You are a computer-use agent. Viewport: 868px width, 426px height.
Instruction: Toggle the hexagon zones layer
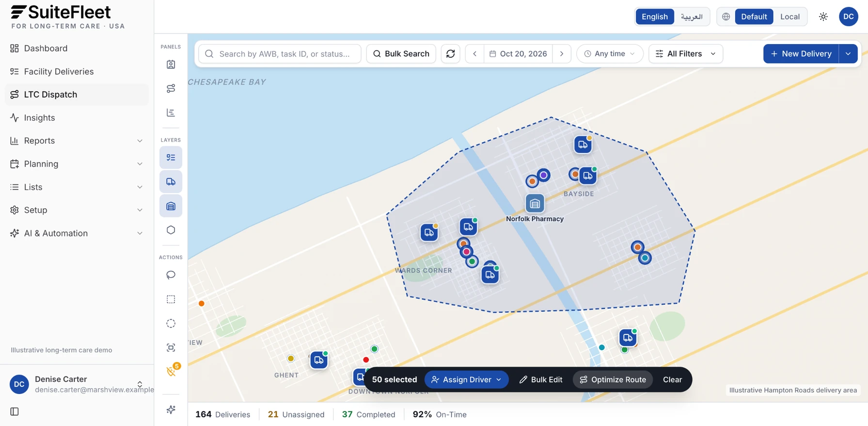pyautogui.click(x=171, y=230)
